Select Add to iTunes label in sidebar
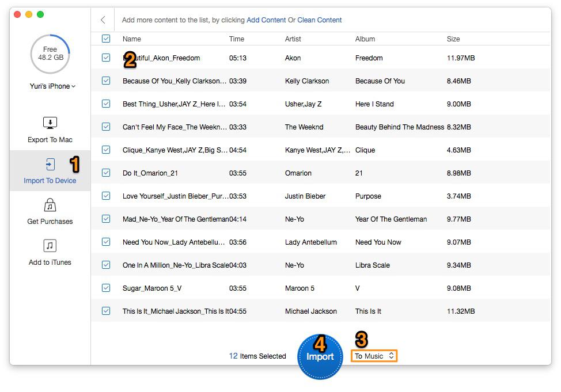The image size is (561, 392). tap(50, 262)
